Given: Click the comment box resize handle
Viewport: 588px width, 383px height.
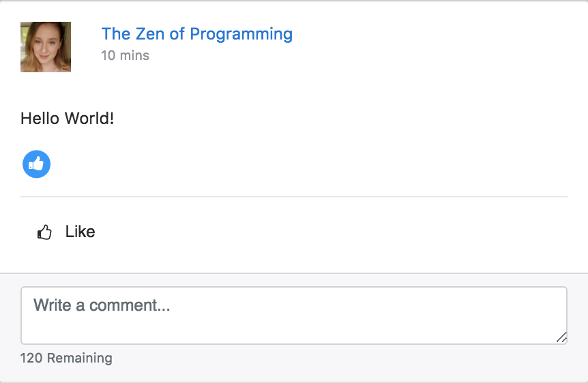Looking at the screenshot, I should (561, 337).
